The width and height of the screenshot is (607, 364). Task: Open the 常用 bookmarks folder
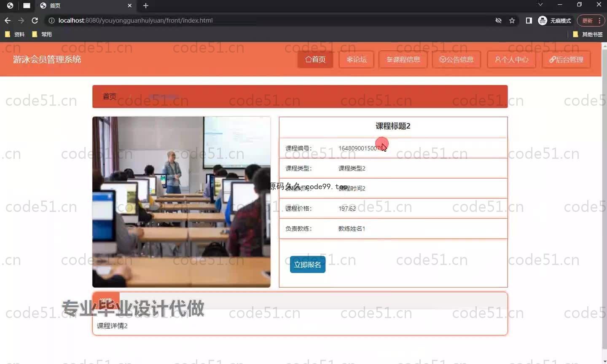point(42,34)
